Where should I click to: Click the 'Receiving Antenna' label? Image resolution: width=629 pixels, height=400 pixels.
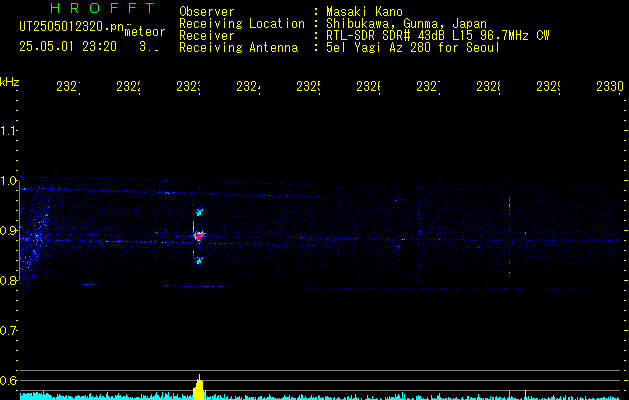click(238, 48)
